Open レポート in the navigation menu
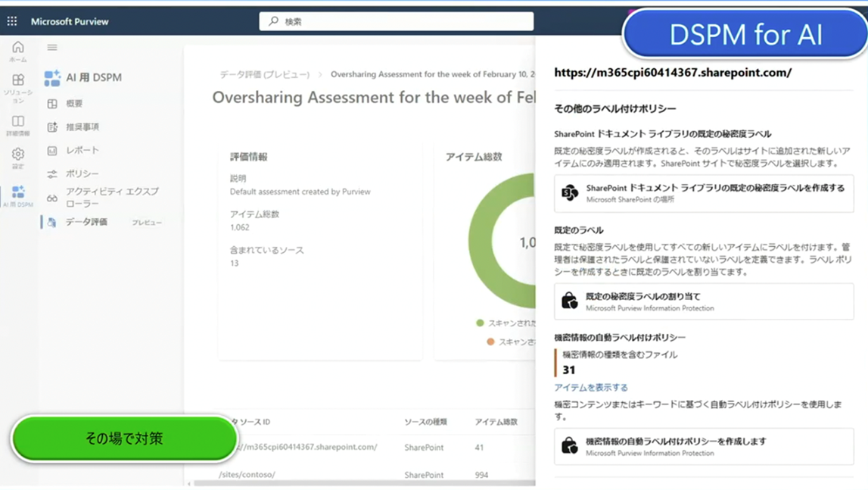Image resolution: width=868 pixels, height=490 pixels. [x=82, y=150]
